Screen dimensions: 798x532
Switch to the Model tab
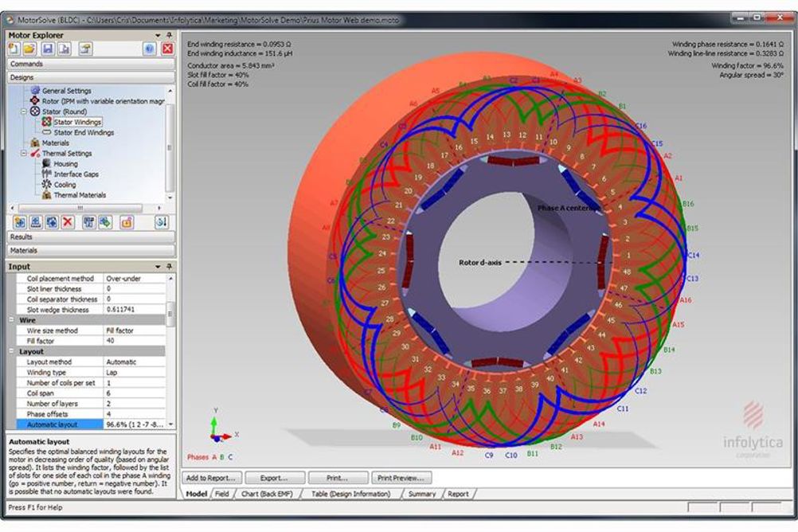coord(197,494)
